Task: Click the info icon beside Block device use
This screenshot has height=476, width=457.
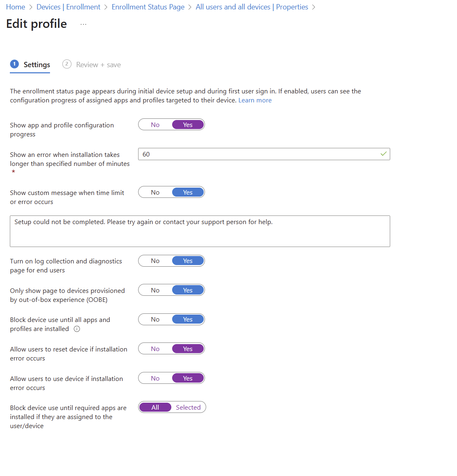Action: pyautogui.click(x=77, y=329)
